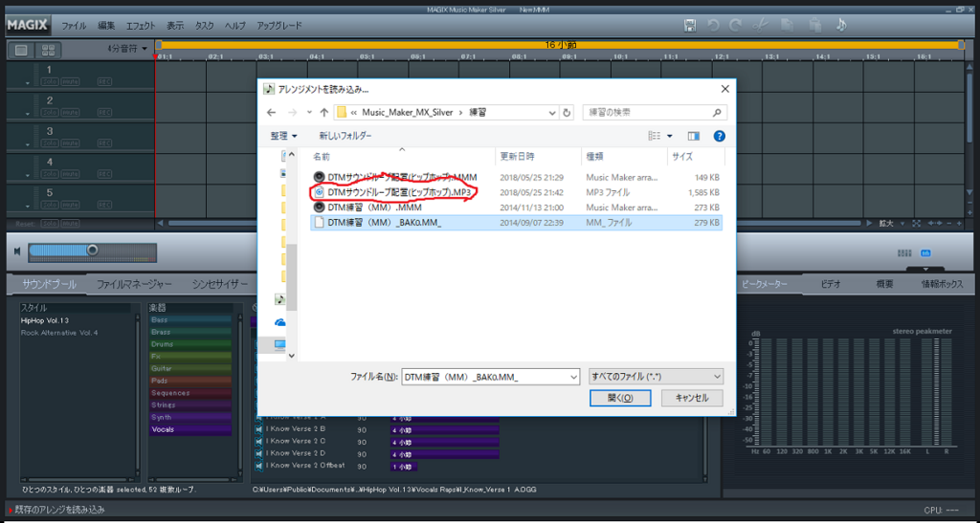
Task: Go up one folder level in dialog
Action: pyautogui.click(x=323, y=113)
